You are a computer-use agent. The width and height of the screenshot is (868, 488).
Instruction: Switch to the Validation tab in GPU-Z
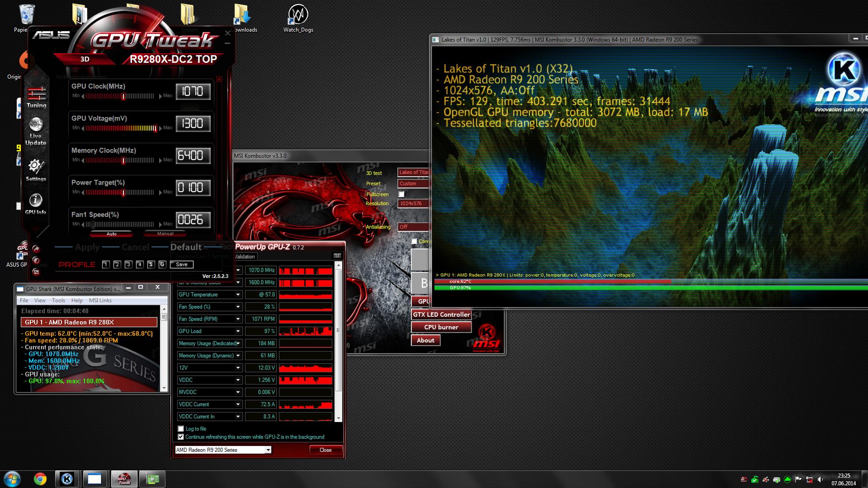(x=245, y=257)
